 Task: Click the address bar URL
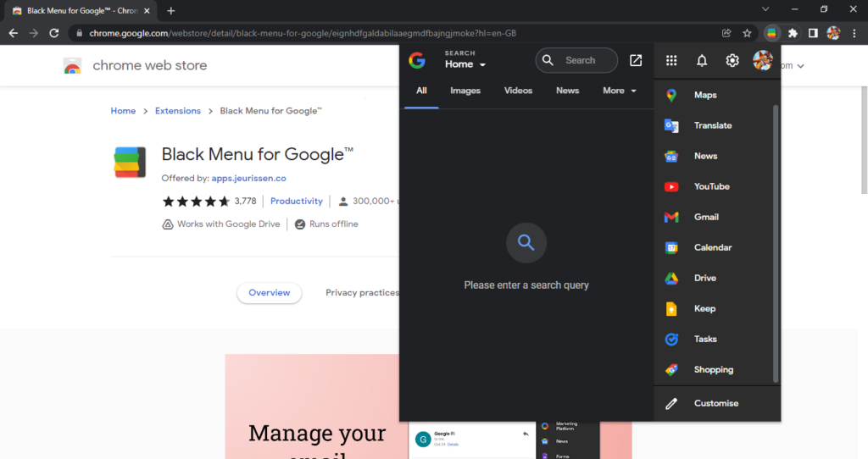[x=303, y=33]
